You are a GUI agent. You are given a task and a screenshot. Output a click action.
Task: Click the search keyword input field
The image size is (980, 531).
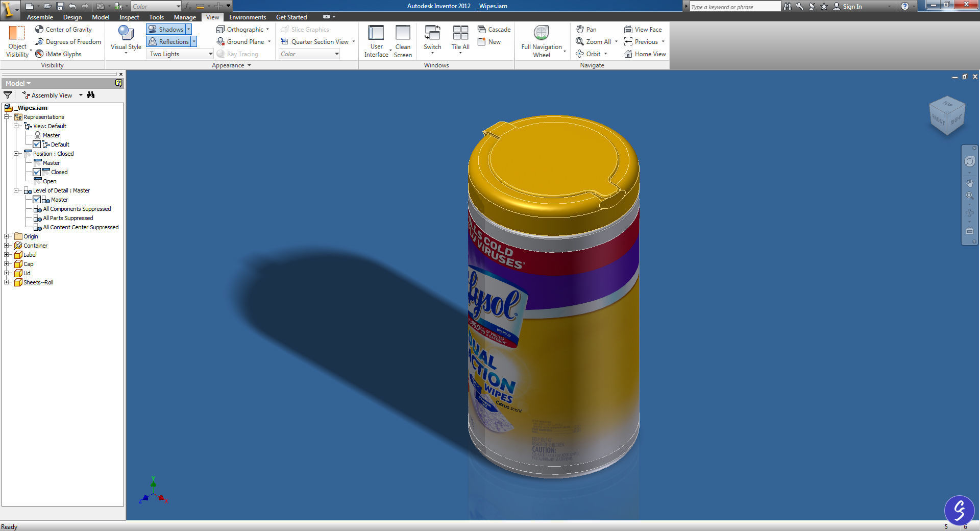click(734, 7)
